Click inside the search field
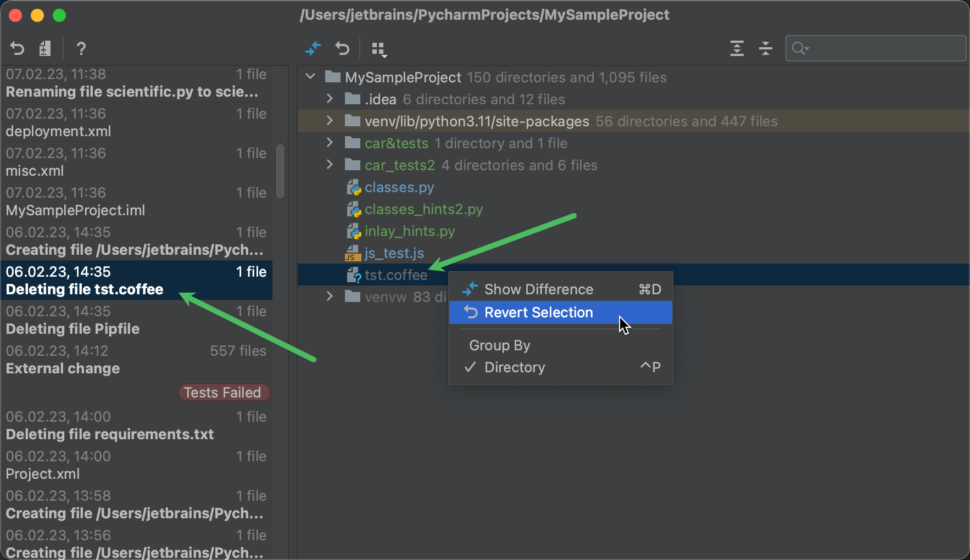Viewport: 970px width, 560px height. coord(879,48)
